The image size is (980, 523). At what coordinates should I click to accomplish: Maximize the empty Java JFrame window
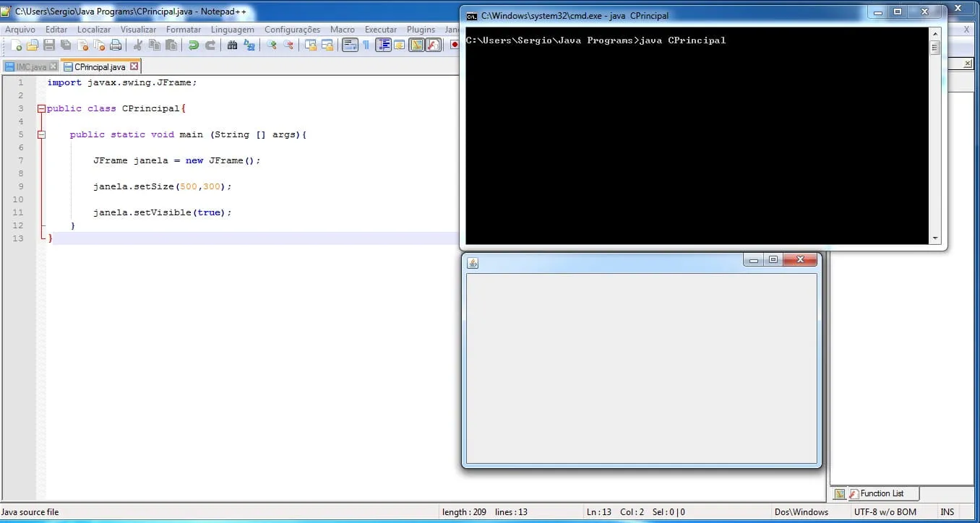click(x=773, y=260)
